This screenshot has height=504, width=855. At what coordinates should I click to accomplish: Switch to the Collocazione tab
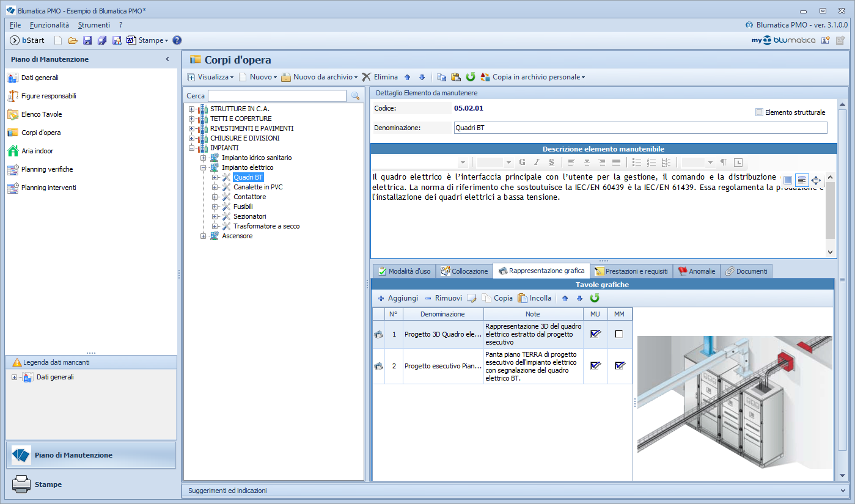pos(464,271)
